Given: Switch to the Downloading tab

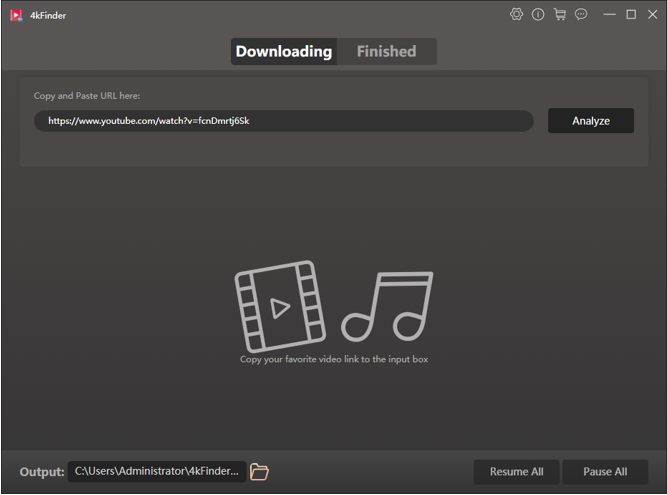Looking at the screenshot, I should [x=284, y=51].
